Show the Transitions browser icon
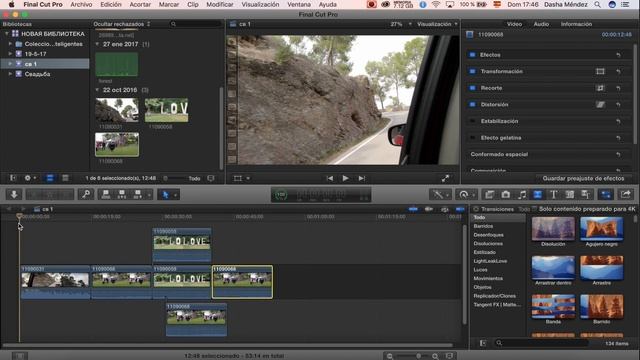Screen dimensions: 640x360 (538, 195)
